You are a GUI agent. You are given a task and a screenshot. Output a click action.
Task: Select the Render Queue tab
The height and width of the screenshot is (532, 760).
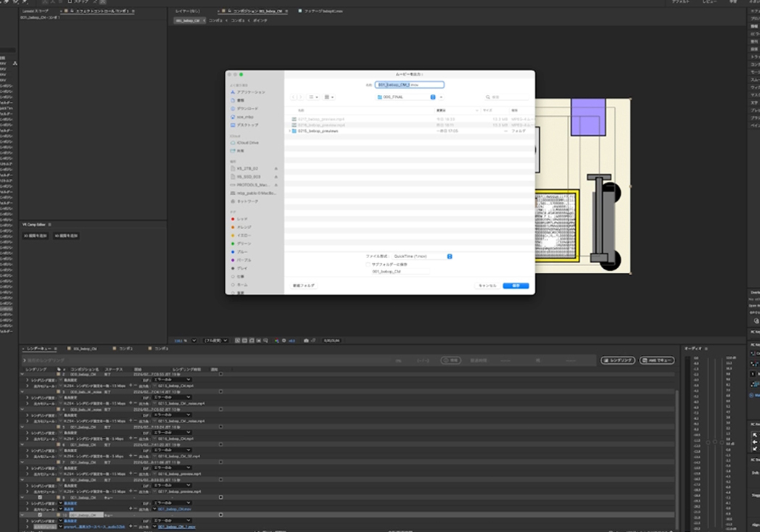[39, 349]
